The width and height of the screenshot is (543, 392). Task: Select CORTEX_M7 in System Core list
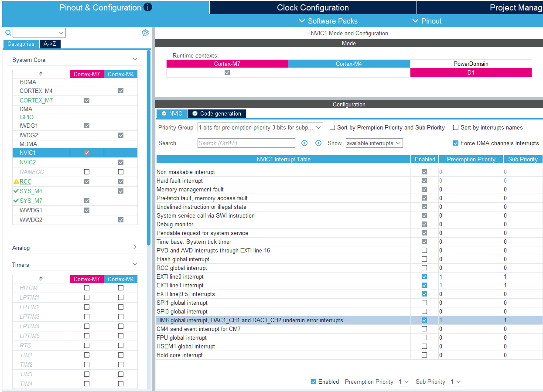pyautogui.click(x=36, y=100)
